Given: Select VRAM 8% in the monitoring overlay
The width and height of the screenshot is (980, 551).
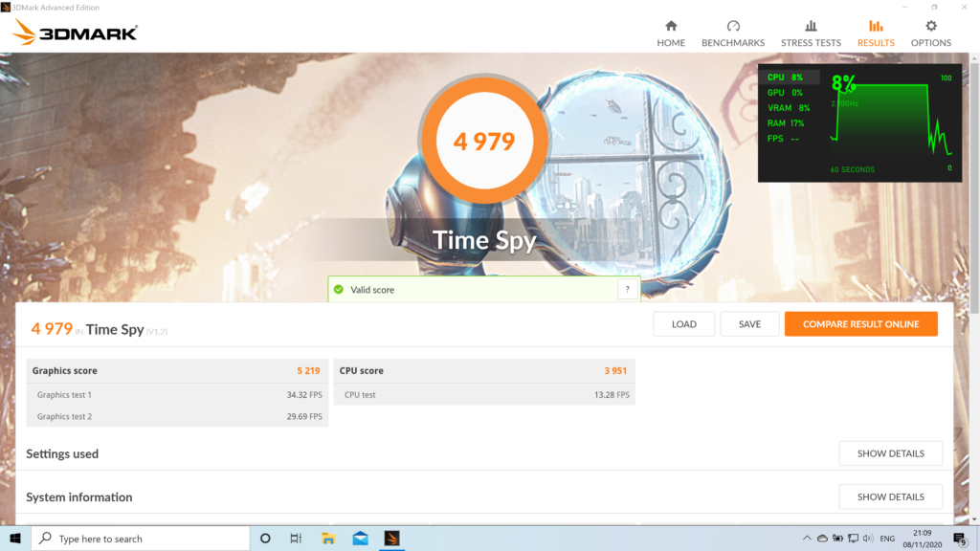Looking at the screenshot, I should point(790,108).
